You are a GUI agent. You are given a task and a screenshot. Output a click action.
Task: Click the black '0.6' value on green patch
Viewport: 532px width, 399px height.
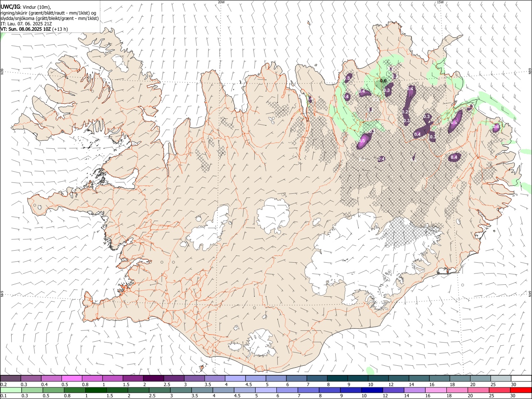click(x=383, y=81)
